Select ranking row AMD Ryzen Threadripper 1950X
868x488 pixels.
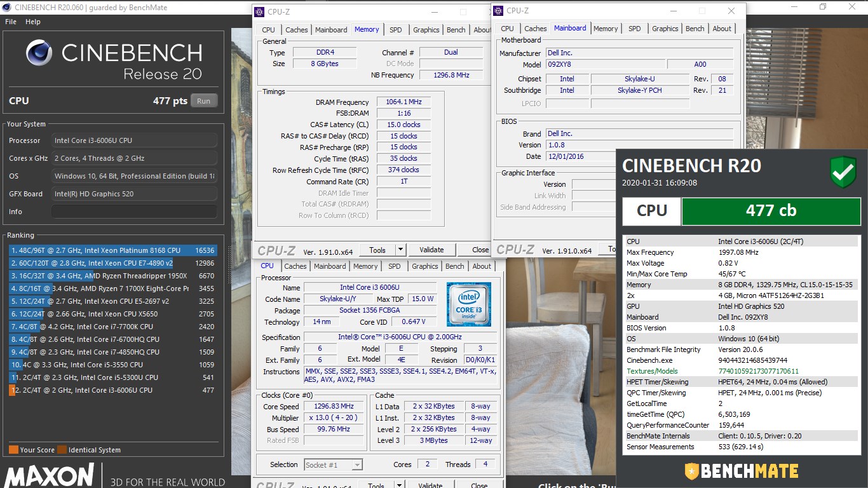click(112, 276)
